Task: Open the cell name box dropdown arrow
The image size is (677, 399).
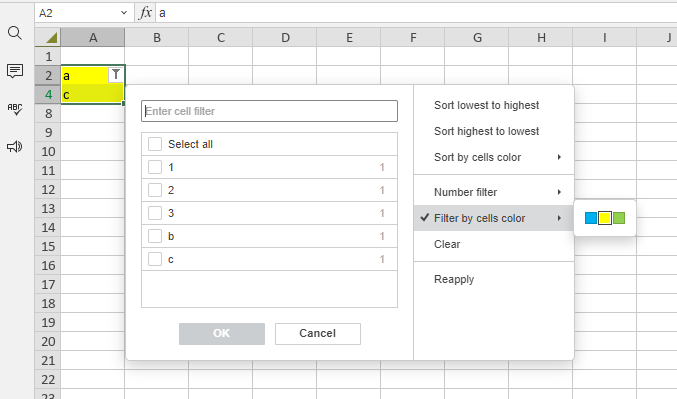Action: coord(124,13)
